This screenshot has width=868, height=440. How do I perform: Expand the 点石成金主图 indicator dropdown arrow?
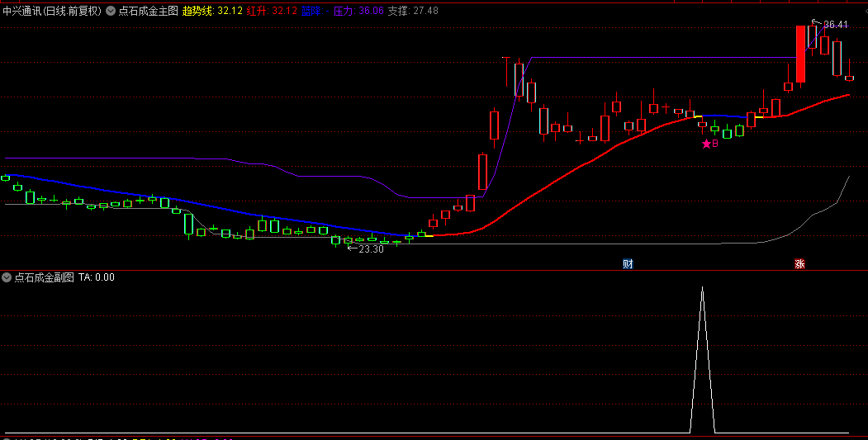click(x=111, y=11)
